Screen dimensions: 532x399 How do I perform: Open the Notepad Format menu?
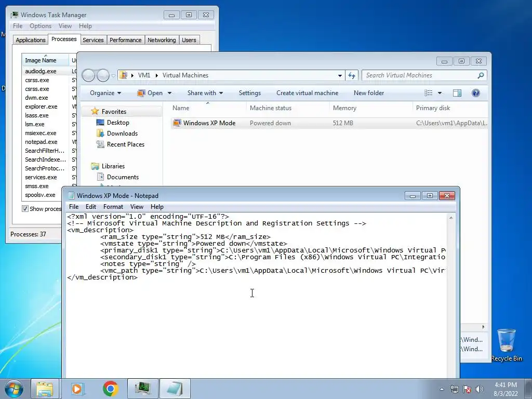pyautogui.click(x=113, y=207)
